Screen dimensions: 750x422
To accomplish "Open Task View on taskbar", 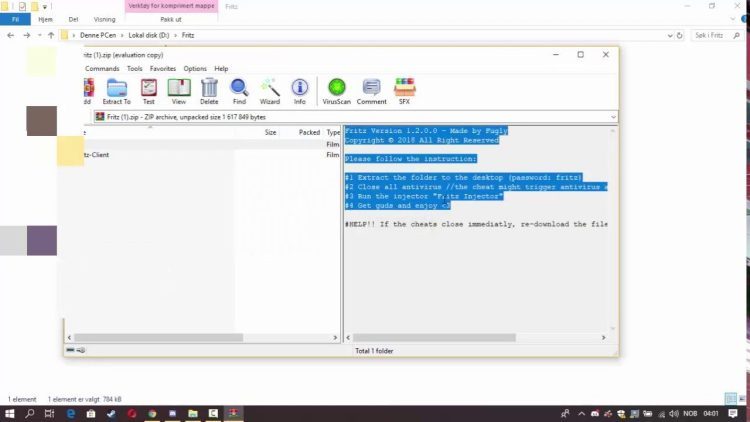I will tap(49, 413).
